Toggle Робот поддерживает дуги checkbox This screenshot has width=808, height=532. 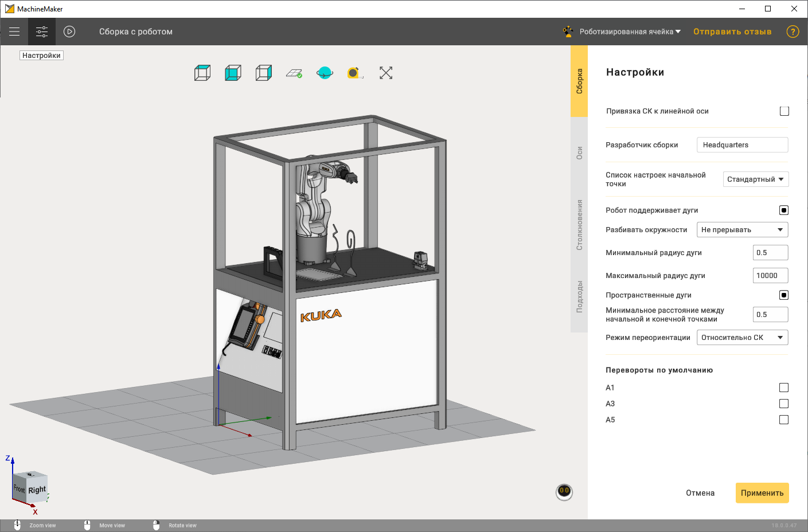tap(784, 210)
